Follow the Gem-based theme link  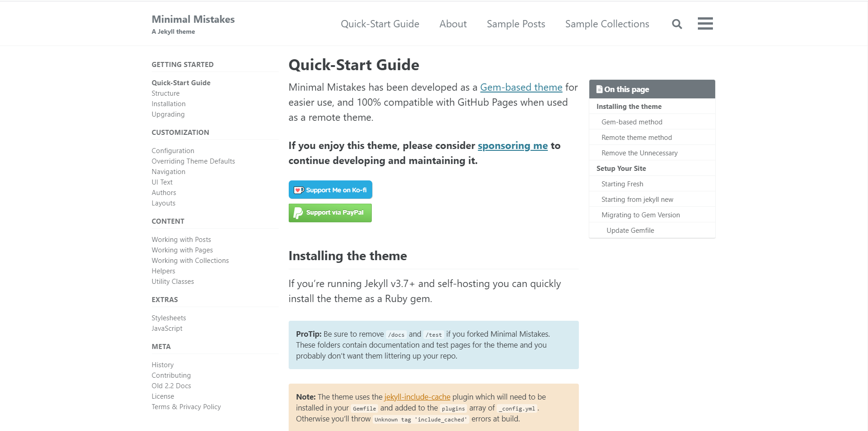point(521,87)
